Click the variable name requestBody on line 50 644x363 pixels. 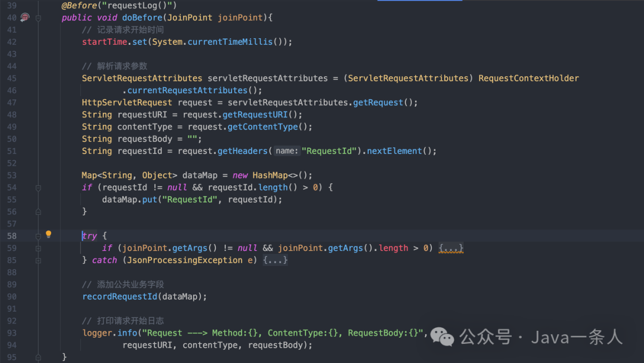(x=144, y=139)
